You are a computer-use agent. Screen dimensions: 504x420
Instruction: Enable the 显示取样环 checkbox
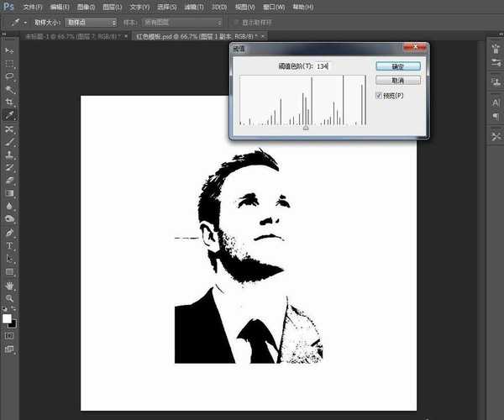(236, 22)
